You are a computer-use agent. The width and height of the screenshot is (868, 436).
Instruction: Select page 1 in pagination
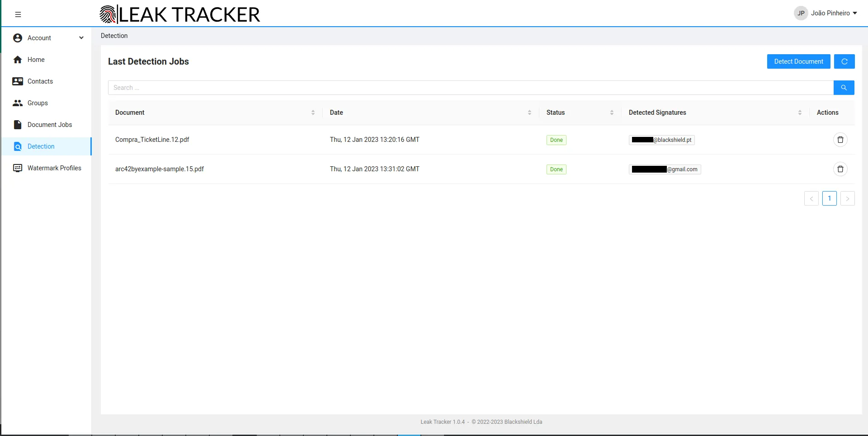pos(829,198)
